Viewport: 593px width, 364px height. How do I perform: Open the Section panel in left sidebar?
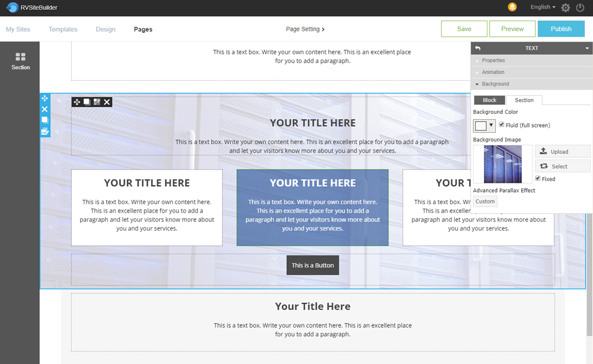click(x=20, y=61)
